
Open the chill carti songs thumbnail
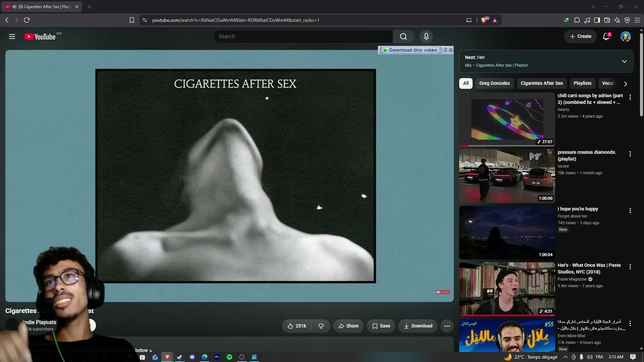tap(507, 119)
